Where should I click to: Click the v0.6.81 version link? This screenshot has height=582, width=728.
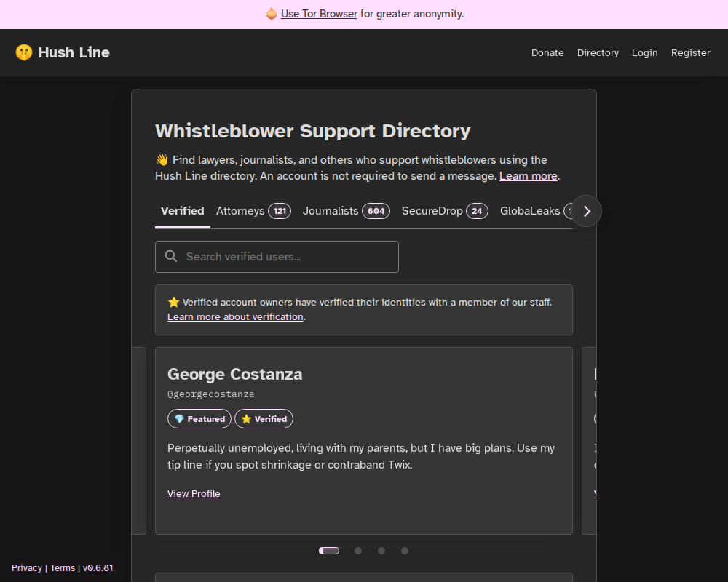point(98,568)
